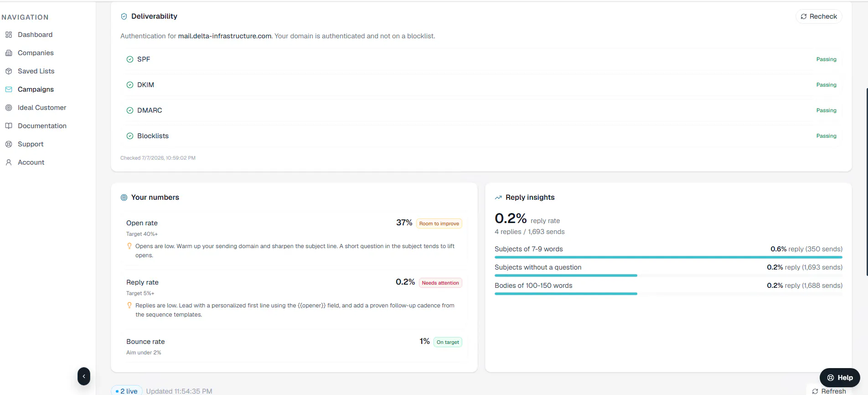Click the Account person icon
Image resolution: width=868 pixels, height=395 pixels.
pos(9,162)
